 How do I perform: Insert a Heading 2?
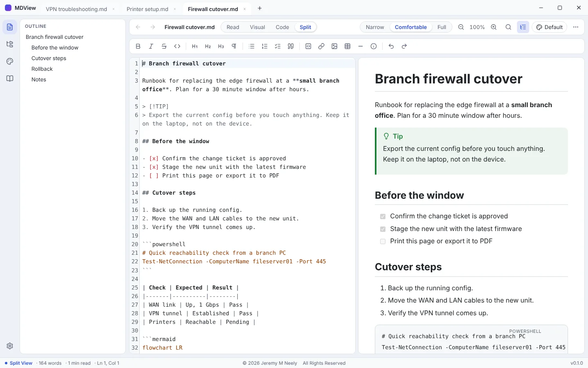click(x=208, y=46)
